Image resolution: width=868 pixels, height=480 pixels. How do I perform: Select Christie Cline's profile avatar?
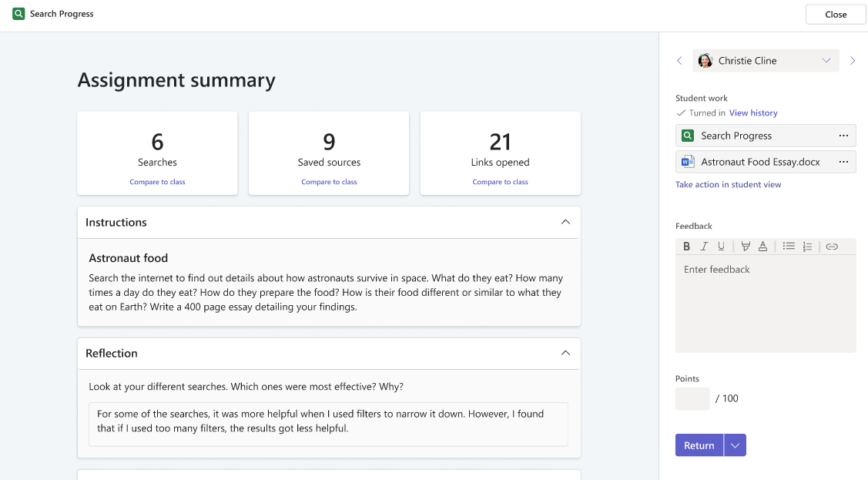tap(705, 60)
